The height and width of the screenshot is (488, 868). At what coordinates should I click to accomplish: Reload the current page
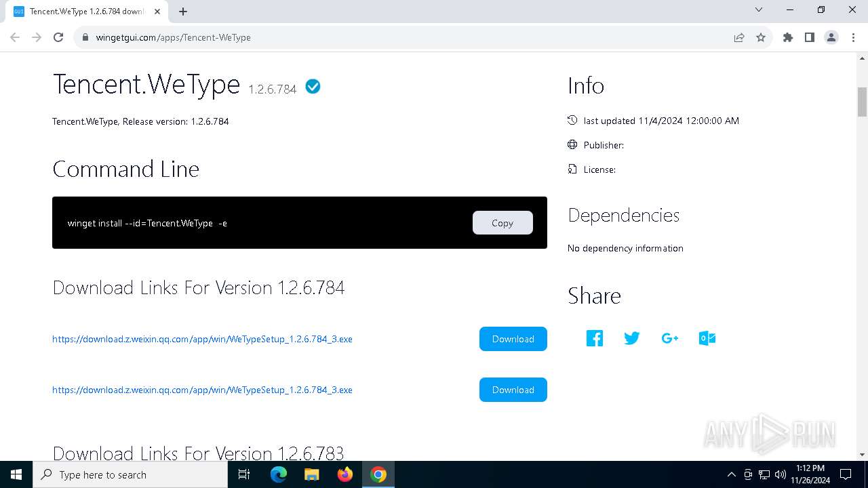pos(58,37)
